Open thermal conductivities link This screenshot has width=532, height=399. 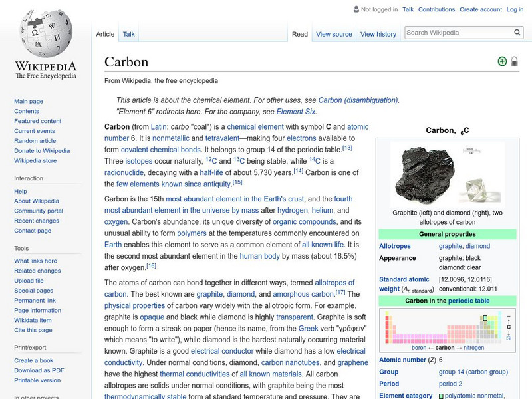(x=195, y=374)
